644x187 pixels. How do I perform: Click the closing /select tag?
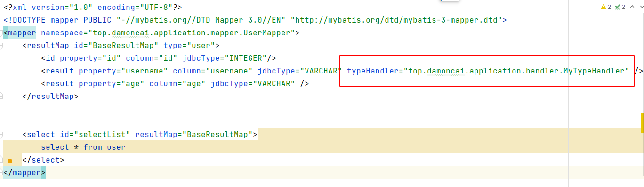point(43,160)
